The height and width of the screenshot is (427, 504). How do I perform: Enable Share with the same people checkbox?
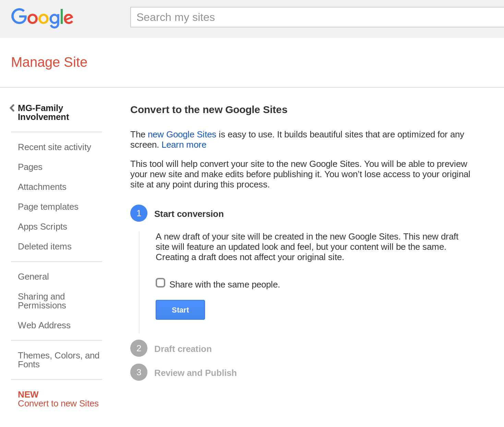pyautogui.click(x=160, y=283)
